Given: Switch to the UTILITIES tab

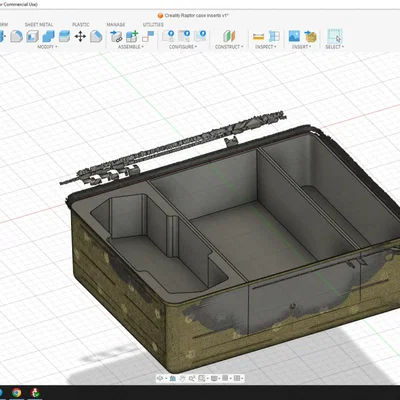Looking at the screenshot, I should (x=153, y=25).
